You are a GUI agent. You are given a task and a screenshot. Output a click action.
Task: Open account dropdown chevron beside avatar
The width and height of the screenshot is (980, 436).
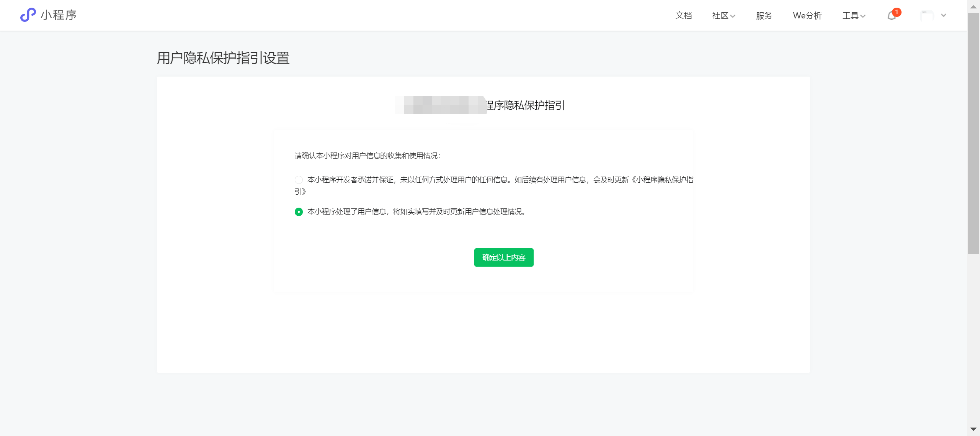[x=944, y=15]
